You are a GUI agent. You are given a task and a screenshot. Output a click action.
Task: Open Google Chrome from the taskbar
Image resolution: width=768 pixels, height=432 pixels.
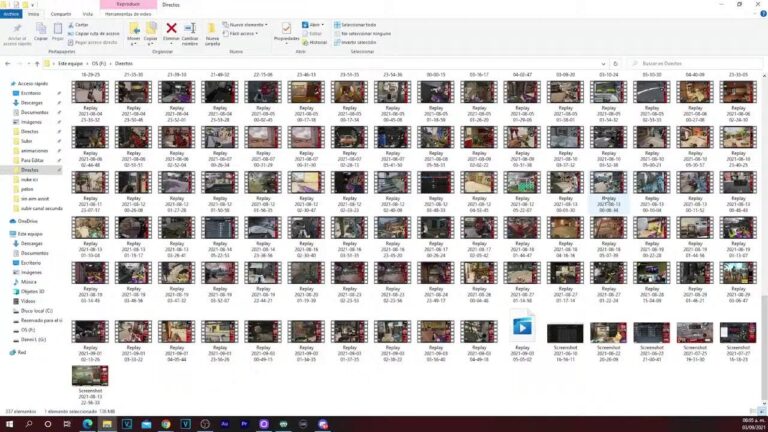tap(166, 424)
